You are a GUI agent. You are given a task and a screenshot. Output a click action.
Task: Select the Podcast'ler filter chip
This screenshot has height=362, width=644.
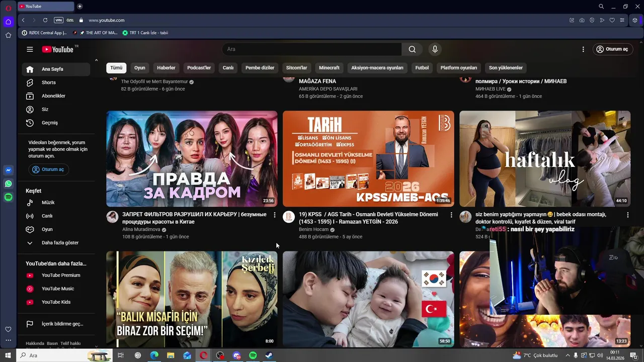point(199,68)
